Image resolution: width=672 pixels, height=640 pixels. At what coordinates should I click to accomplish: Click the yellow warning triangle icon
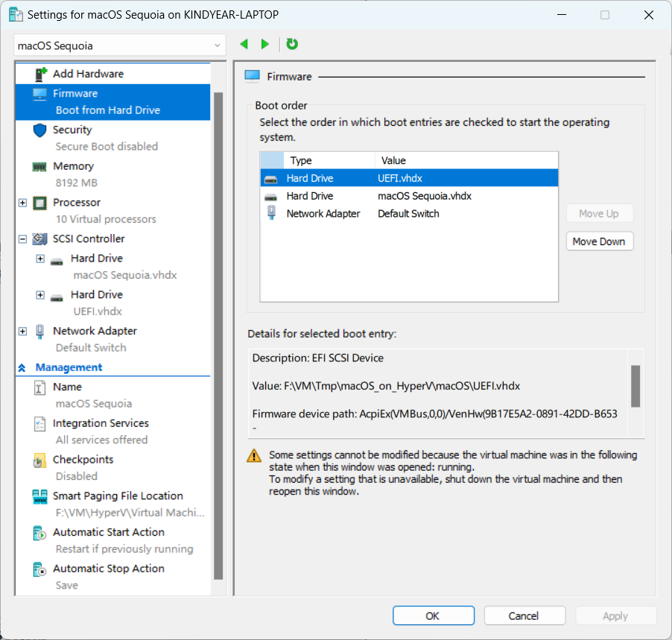point(254,455)
